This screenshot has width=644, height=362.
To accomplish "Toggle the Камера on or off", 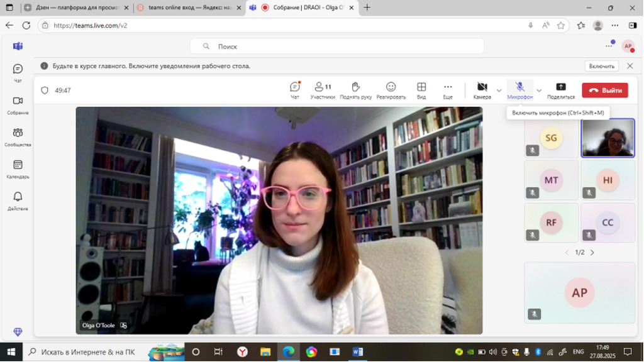I will pyautogui.click(x=482, y=90).
